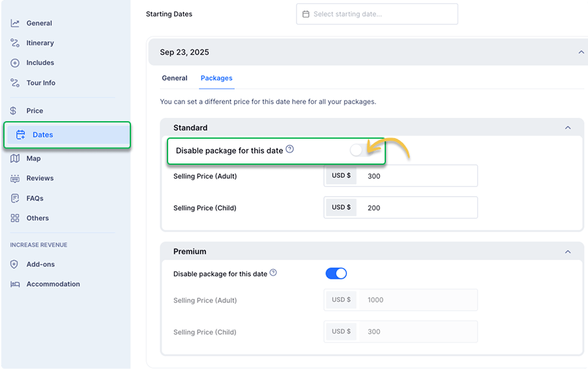The width and height of the screenshot is (588, 370).
Task: Click 'You can set a different price' description
Action: [268, 102]
